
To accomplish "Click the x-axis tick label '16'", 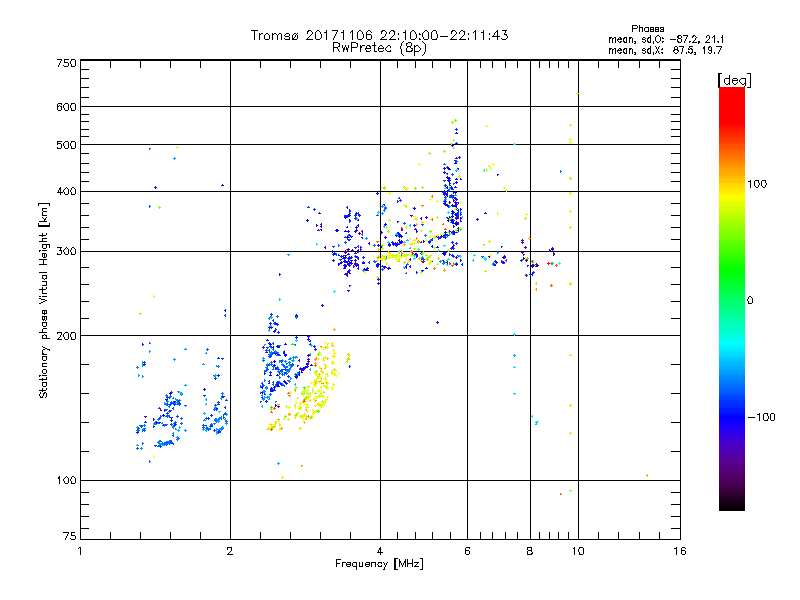I will (680, 551).
